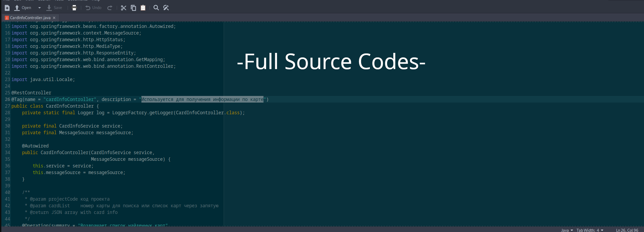Cut the selected text with scissors icon
The image size is (644, 232).
pos(123,8)
